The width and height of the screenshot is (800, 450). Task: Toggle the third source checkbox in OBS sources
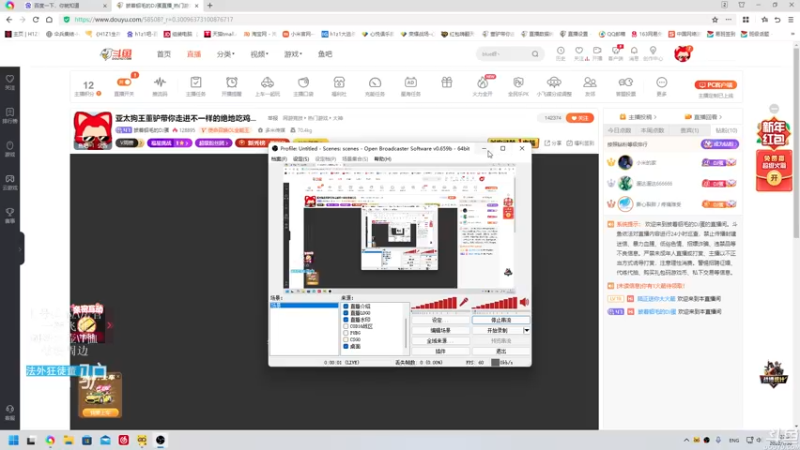(346, 319)
